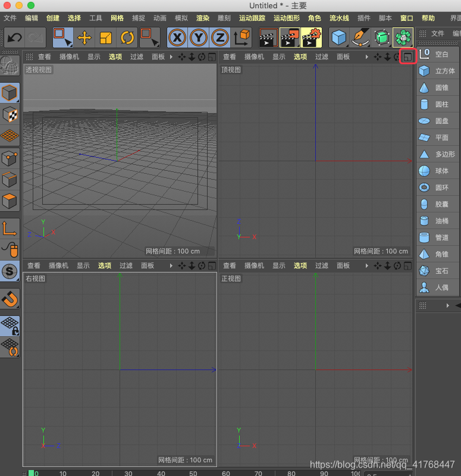Click the green array flower icon
Viewport: 461px width, 476px height.
(x=403, y=37)
